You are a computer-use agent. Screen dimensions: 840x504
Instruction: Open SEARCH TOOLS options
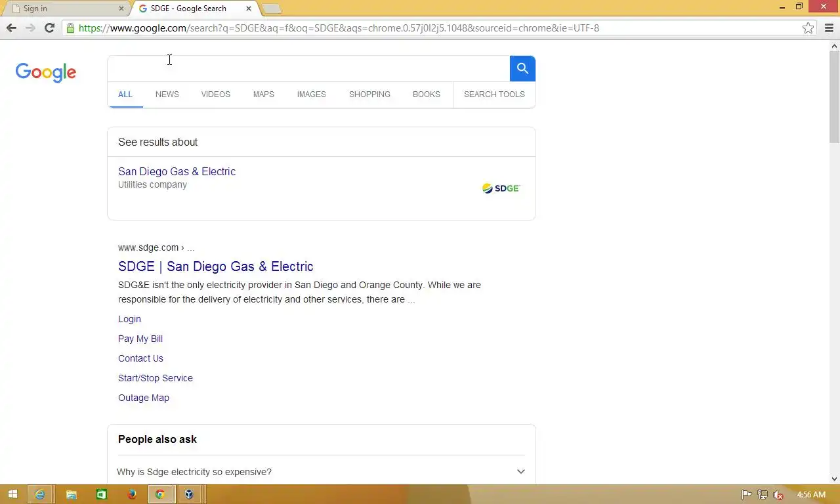pos(494,94)
